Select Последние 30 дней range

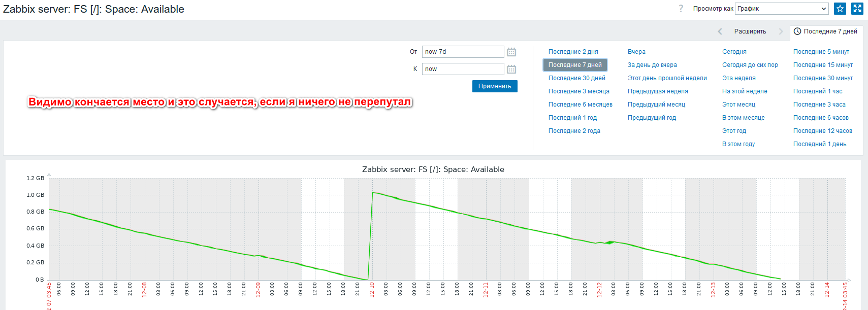click(x=576, y=78)
